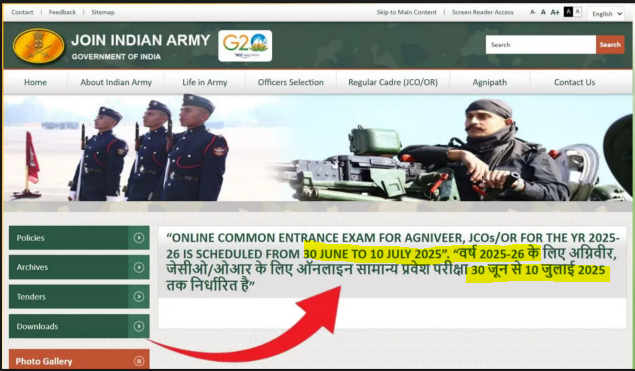This screenshot has width=635, height=371.
Task: Open the Contact Us menu item
Action: click(574, 82)
